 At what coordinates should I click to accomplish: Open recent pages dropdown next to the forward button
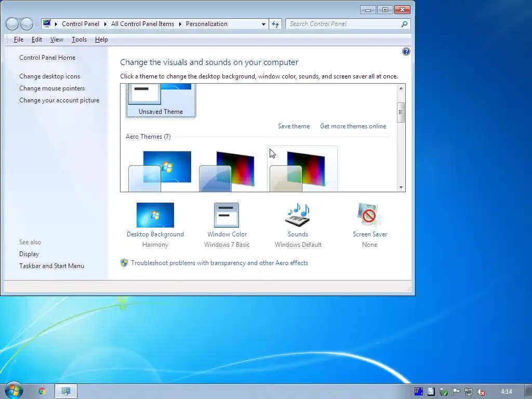(x=37, y=24)
